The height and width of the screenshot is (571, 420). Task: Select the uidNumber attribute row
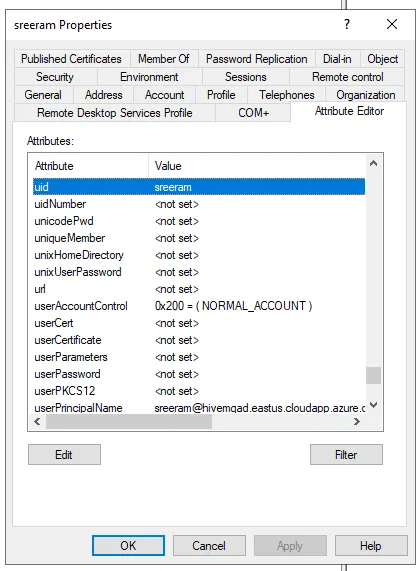(199, 204)
